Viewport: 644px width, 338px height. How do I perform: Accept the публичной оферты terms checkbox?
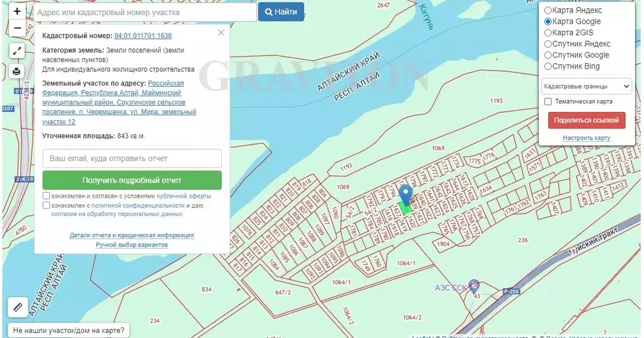pos(47,196)
